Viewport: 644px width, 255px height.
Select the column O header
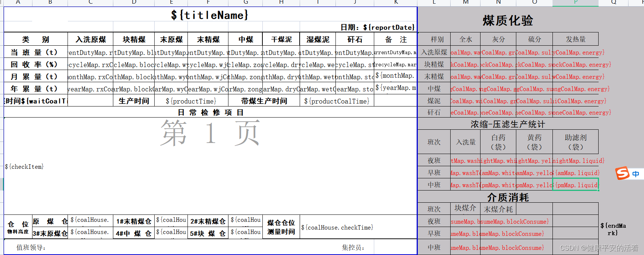tap(534, 2)
